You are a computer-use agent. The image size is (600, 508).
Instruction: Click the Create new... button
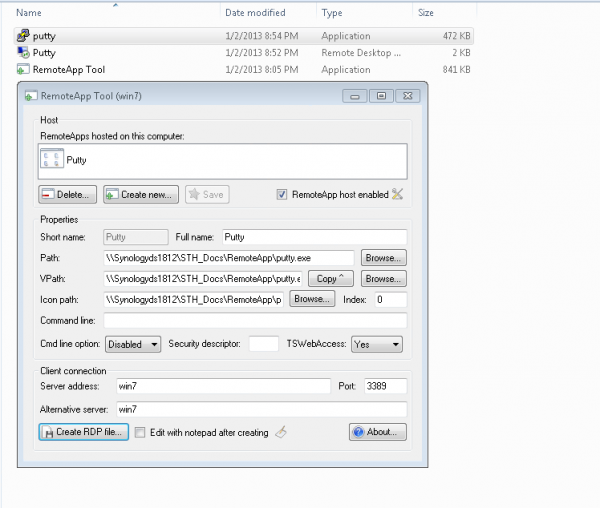141,194
